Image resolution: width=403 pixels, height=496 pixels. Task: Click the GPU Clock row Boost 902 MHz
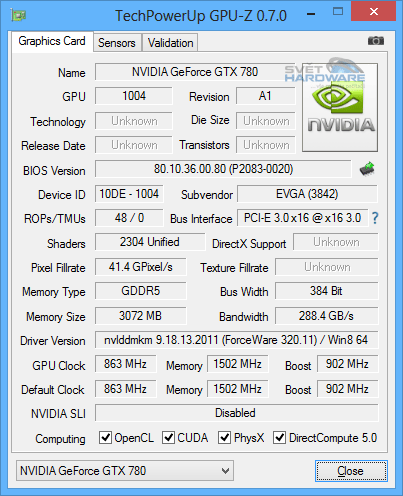[x=348, y=364]
